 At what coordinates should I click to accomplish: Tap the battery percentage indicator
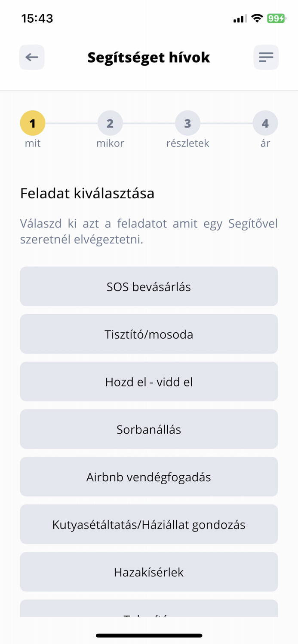(276, 18)
